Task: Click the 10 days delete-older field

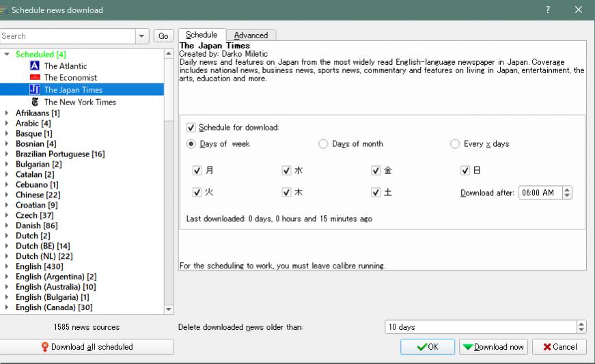Action: pyautogui.click(x=481, y=327)
